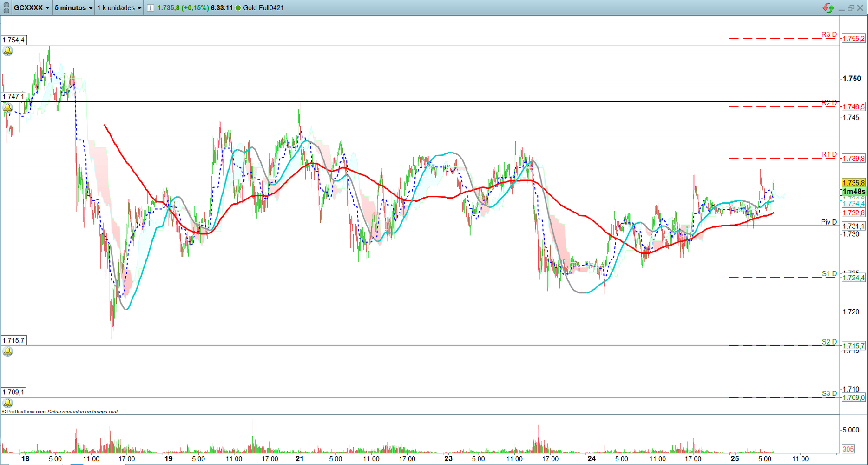Click the S1 D price tag 1.724,4

(x=854, y=278)
